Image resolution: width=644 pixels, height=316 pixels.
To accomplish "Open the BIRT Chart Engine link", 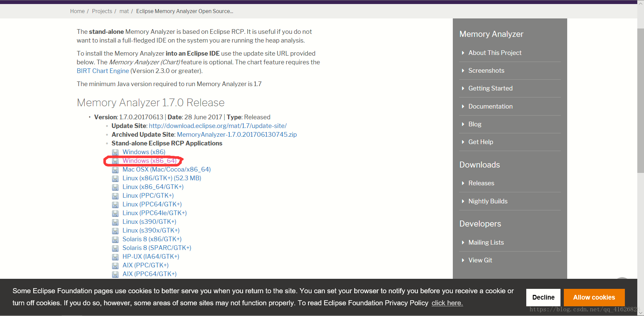I will [103, 71].
